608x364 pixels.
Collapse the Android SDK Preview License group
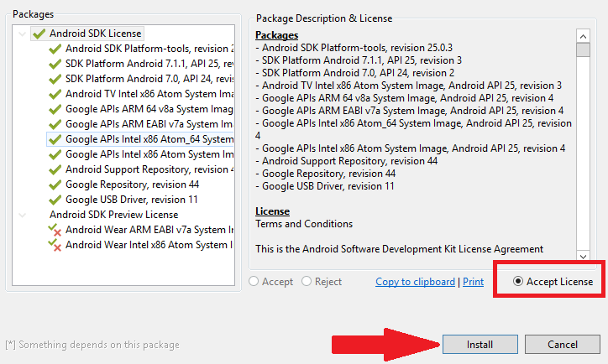pyautogui.click(x=23, y=215)
